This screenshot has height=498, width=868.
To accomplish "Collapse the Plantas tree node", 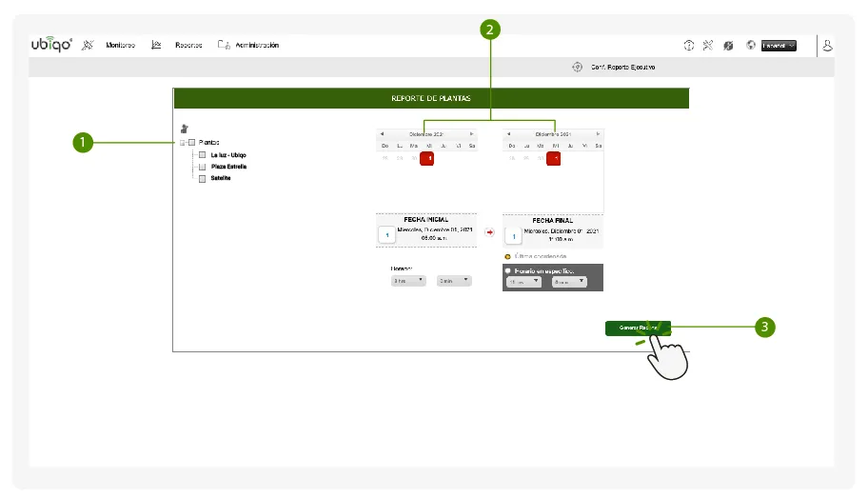I will 182,143.
